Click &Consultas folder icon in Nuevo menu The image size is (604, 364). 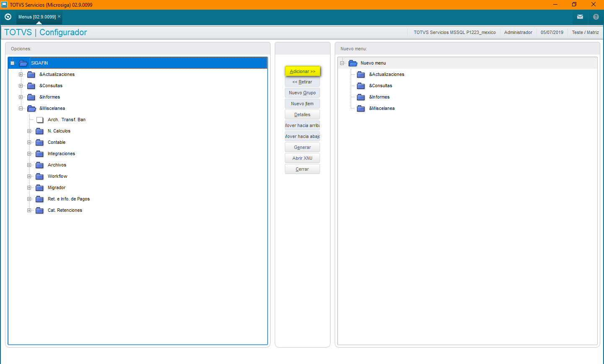click(x=361, y=86)
